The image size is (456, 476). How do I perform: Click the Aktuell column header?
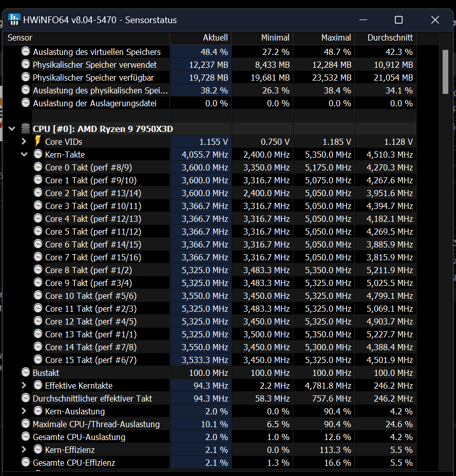201,38
